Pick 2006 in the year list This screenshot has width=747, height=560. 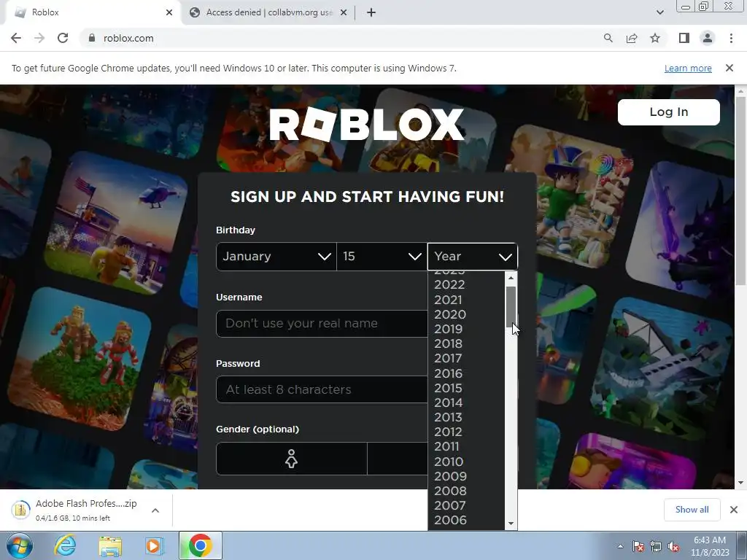(x=450, y=521)
